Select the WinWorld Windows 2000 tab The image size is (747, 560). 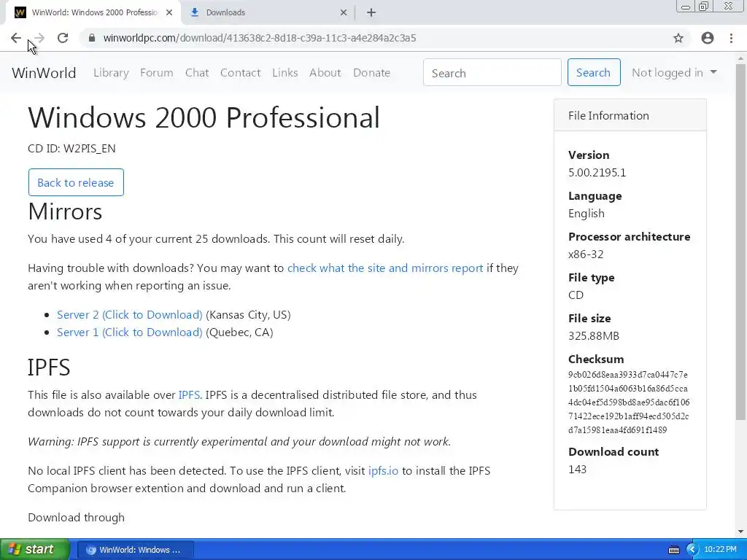(93, 13)
